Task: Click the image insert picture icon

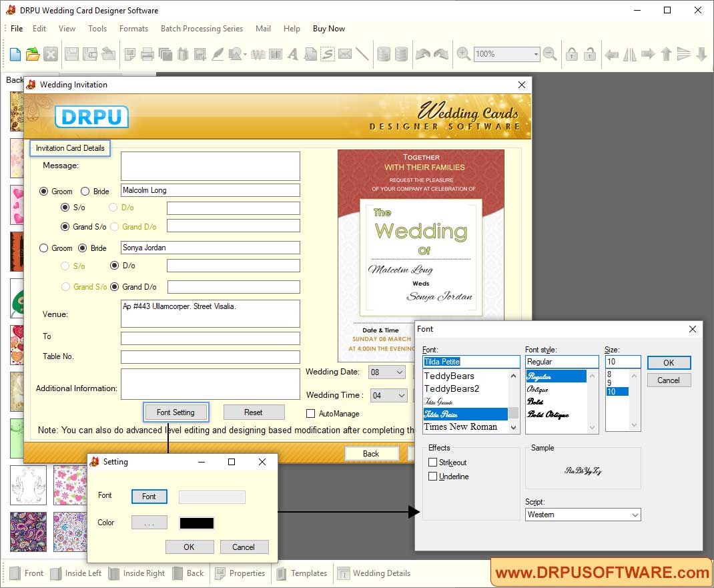Action: point(200,54)
